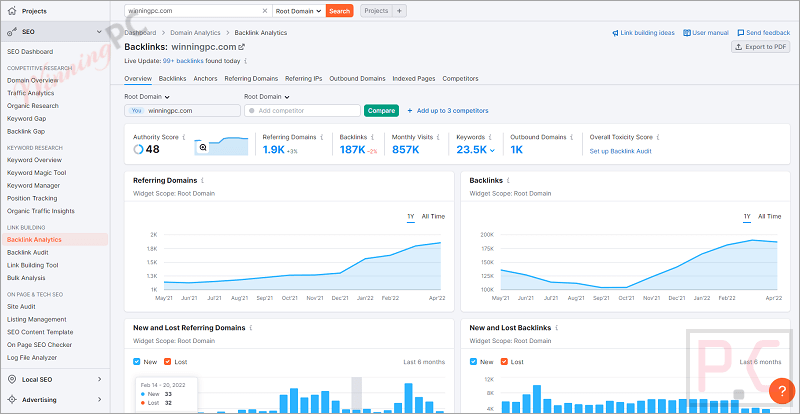
Task: Open Backlink Audit in the sidebar
Action: [28, 252]
